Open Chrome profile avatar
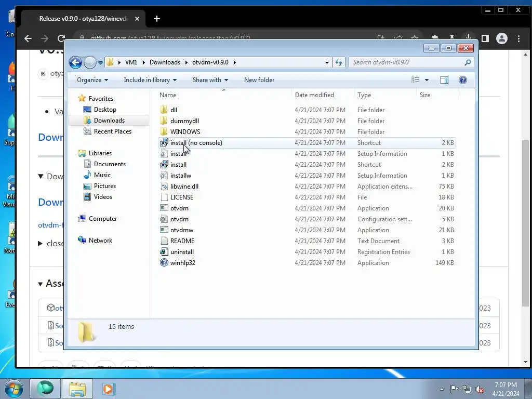The width and height of the screenshot is (532, 399). coord(501,38)
